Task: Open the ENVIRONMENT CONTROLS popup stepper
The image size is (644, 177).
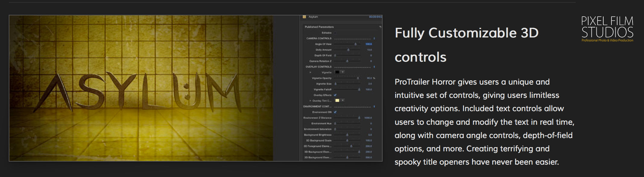Action: (x=374, y=106)
